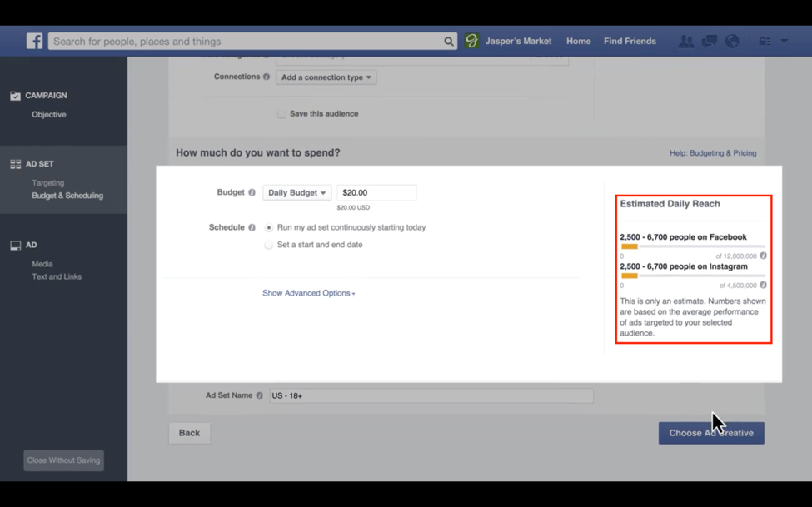The image size is (812, 507).
Task: Click the Schedule info icon
Action: (x=252, y=227)
